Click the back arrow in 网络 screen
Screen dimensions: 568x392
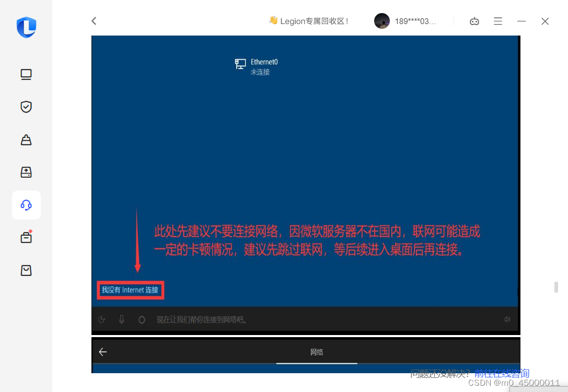(103, 352)
